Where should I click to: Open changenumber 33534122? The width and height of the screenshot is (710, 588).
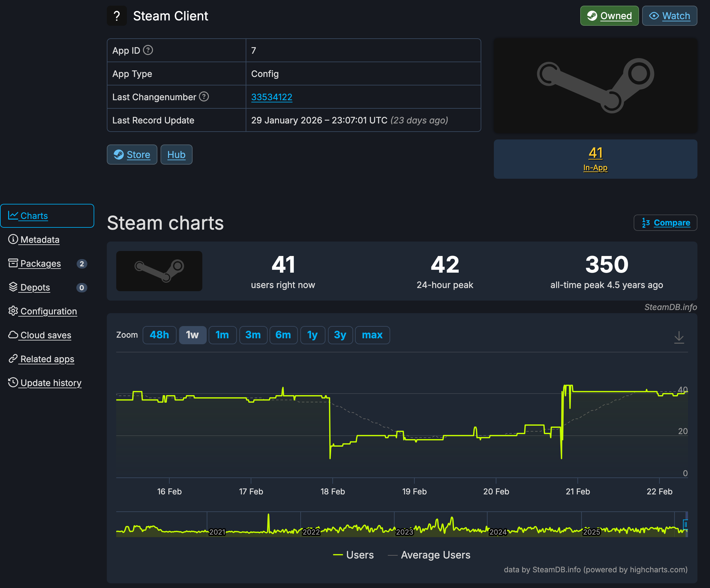(x=271, y=97)
